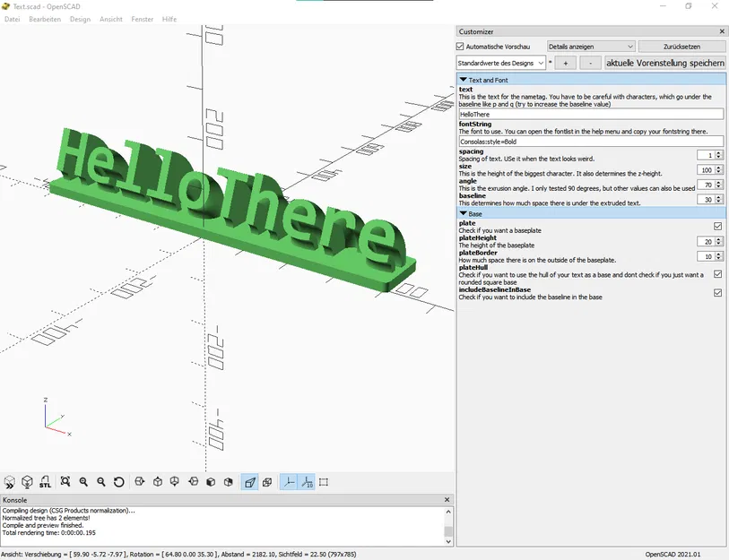
Task: Click the Render icon in the toolbar
Action: (26, 481)
